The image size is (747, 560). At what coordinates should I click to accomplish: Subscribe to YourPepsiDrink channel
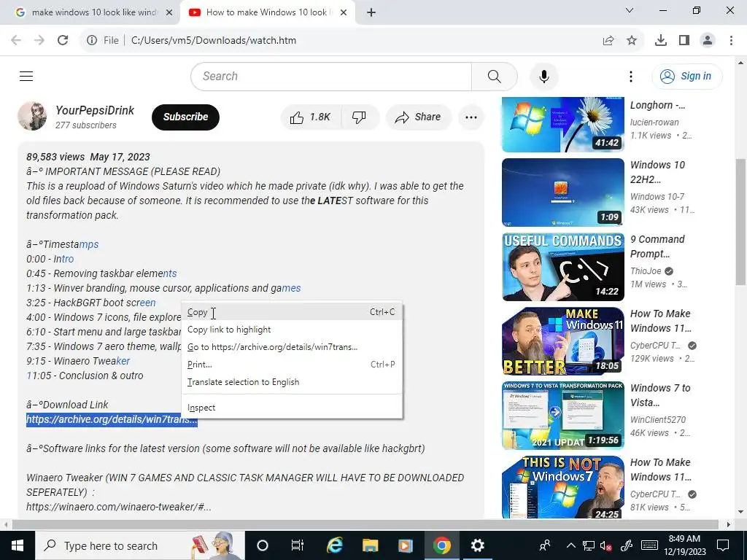click(185, 117)
